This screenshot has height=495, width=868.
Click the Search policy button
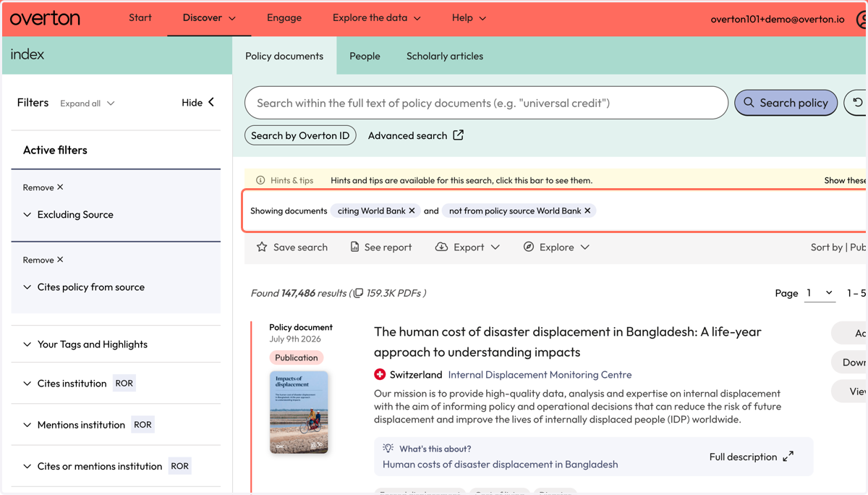point(786,103)
